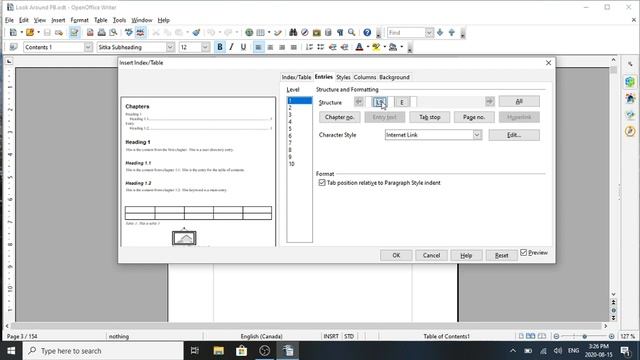Show the Draw Functions toolbar
The width and height of the screenshot is (640, 360).
point(278,33)
